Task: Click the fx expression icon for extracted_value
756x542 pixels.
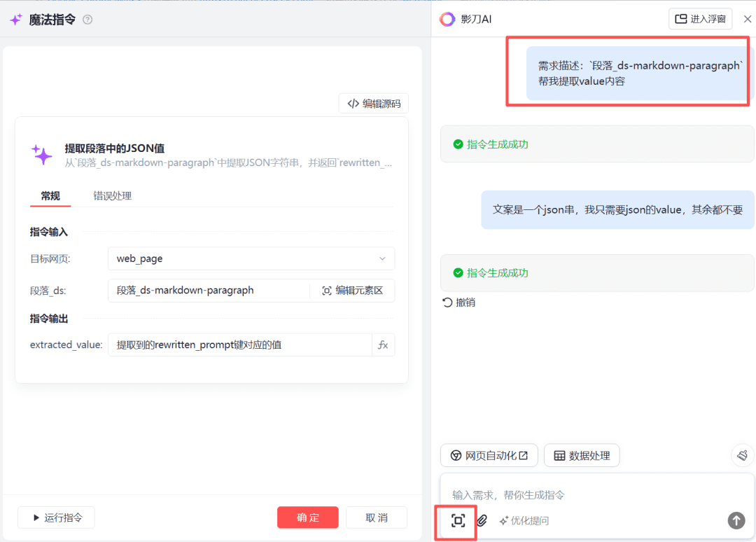Action: click(383, 345)
